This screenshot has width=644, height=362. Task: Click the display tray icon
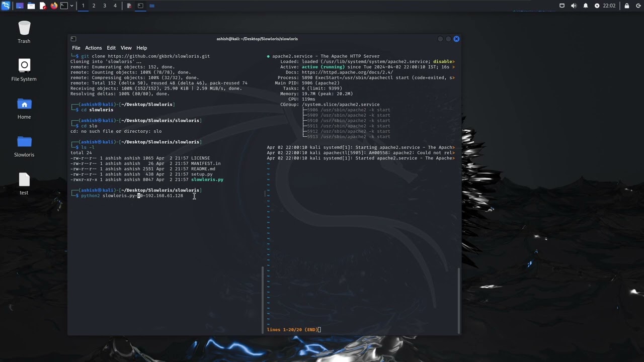562,6
